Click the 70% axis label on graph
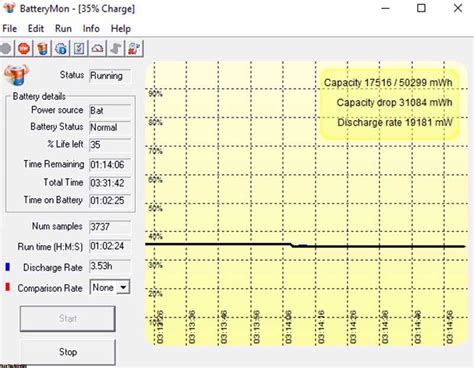 tap(155, 151)
